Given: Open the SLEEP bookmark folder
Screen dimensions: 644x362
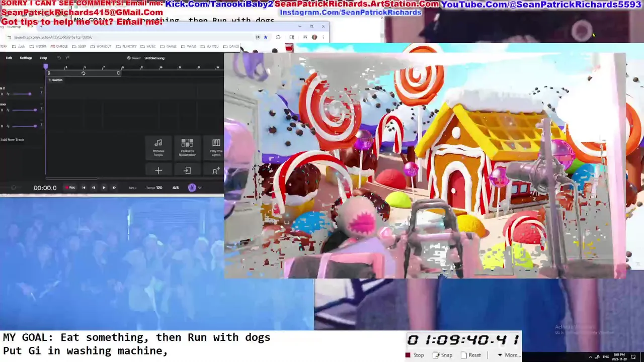Looking at the screenshot, I should 79,46.
